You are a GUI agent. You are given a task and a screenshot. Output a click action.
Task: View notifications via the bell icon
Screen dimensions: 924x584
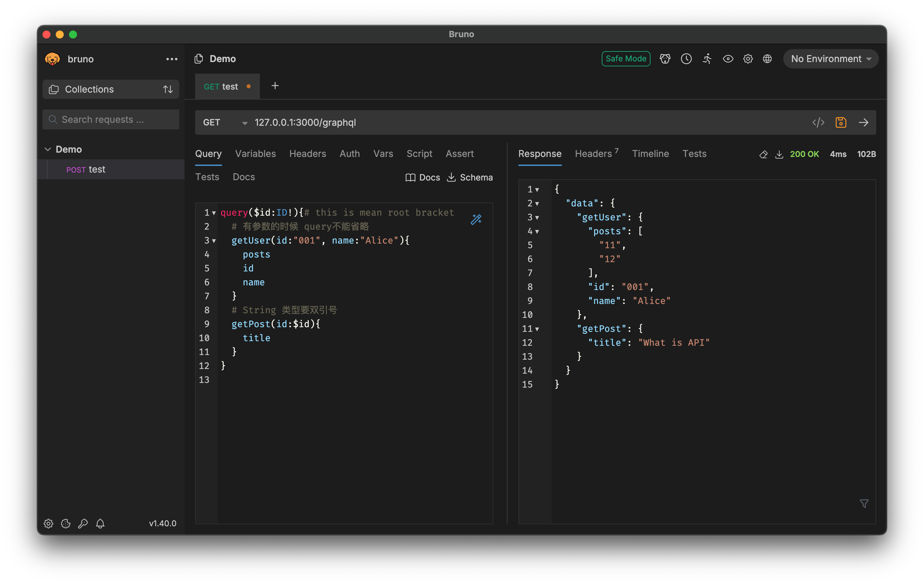(x=101, y=523)
